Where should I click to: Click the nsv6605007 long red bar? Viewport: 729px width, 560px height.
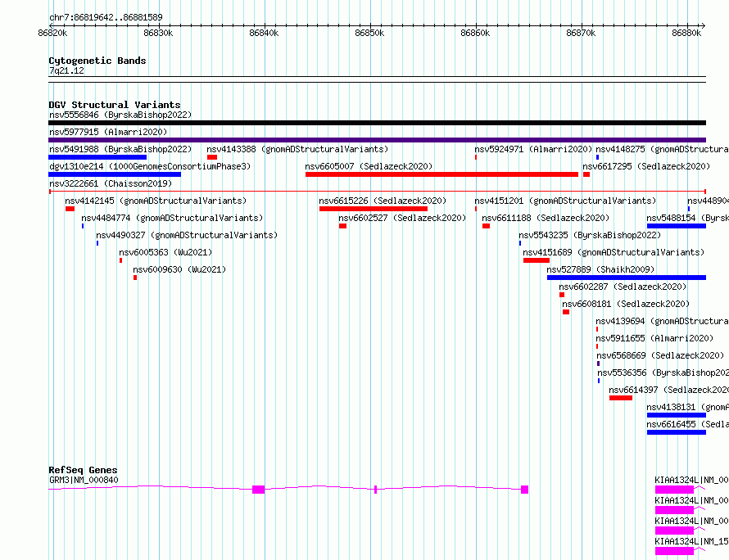(x=441, y=174)
